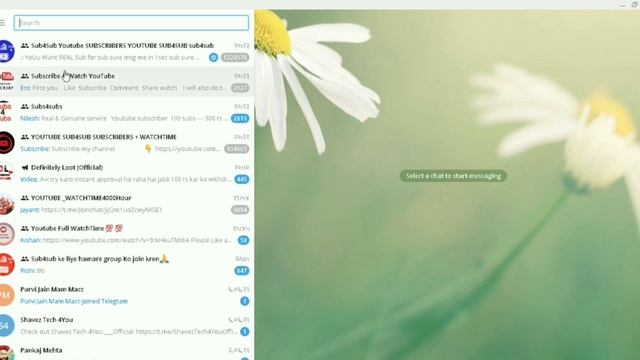This screenshot has height=360, width=640.
Task: Click unread counter of Subscribe Watch YouTube chat
Action: coord(240,88)
